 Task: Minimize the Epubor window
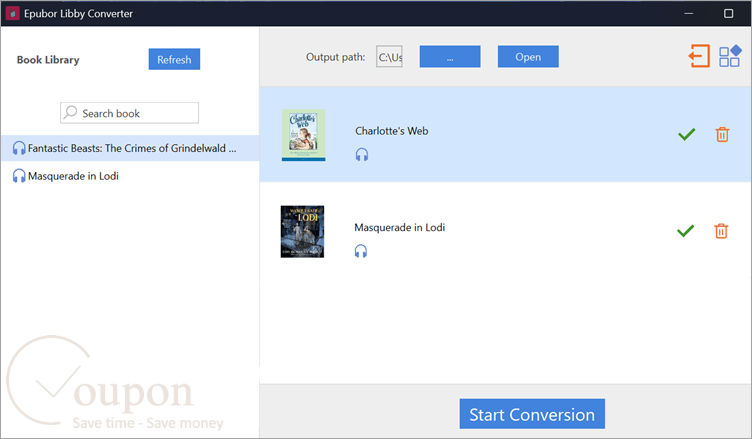coord(689,13)
